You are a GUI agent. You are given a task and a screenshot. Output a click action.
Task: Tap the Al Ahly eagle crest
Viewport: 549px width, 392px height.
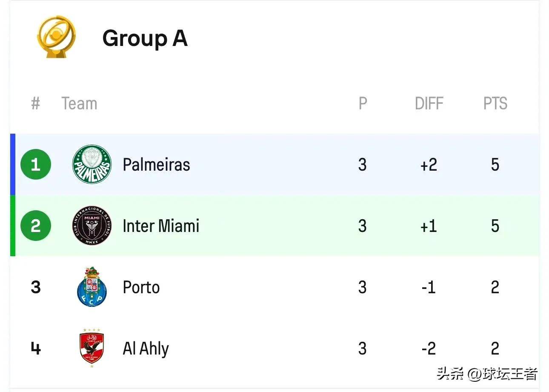[x=92, y=348]
